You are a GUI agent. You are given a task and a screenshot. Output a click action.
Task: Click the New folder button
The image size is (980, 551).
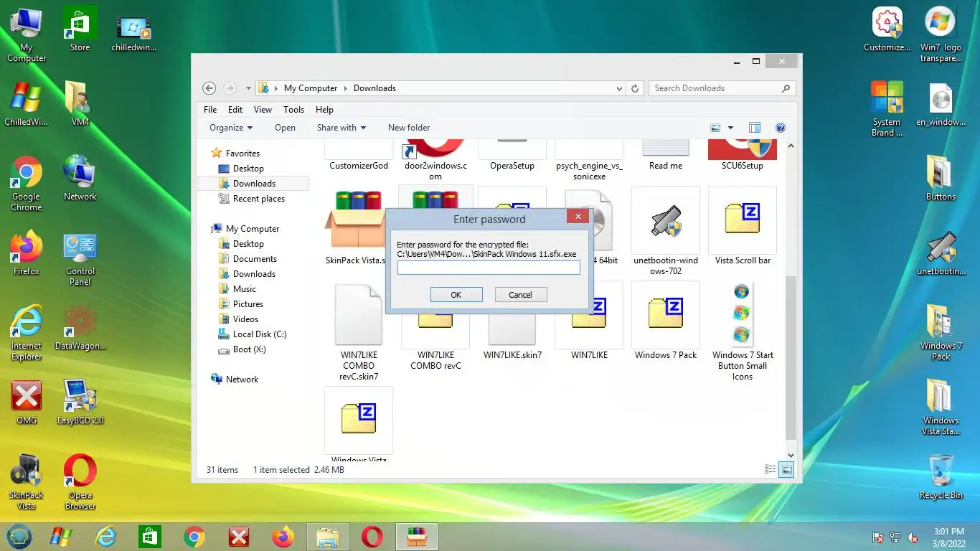409,128
